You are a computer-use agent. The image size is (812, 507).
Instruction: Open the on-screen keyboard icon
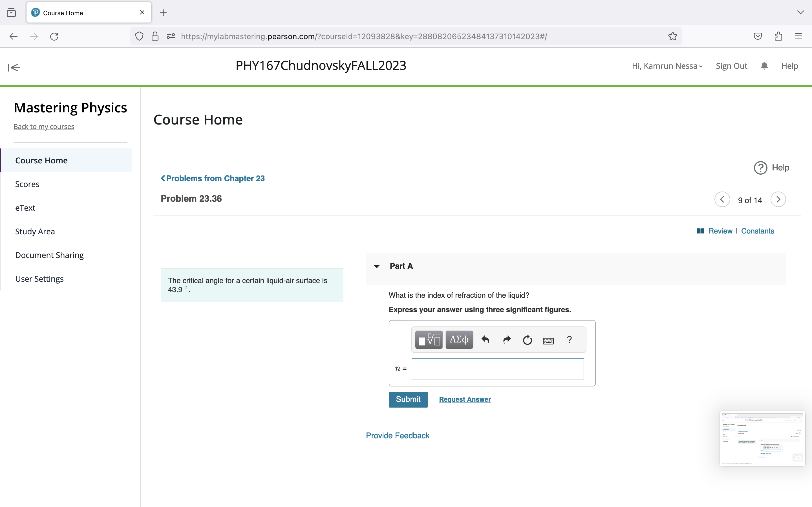pos(548,340)
